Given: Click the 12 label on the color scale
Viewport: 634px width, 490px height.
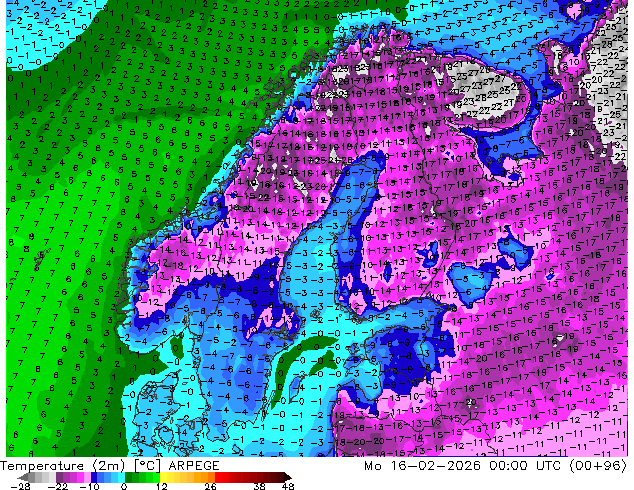Looking at the screenshot, I should pos(162,486).
